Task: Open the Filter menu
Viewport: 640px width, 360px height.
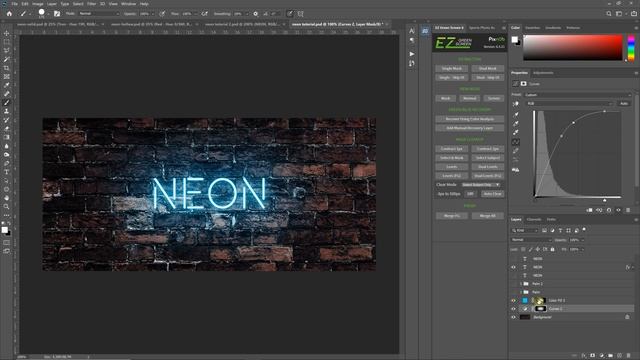Action: (91, 4)
